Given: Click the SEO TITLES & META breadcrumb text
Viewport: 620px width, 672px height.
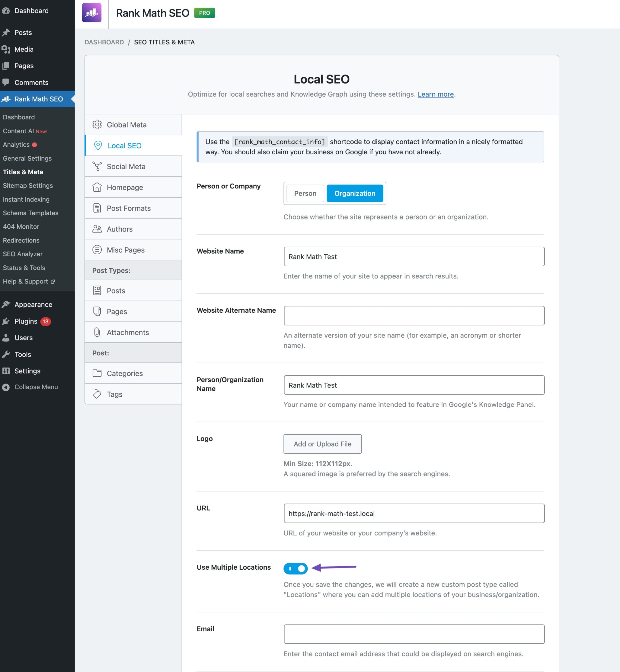Looking at the screenshot, I should [164, 42].
